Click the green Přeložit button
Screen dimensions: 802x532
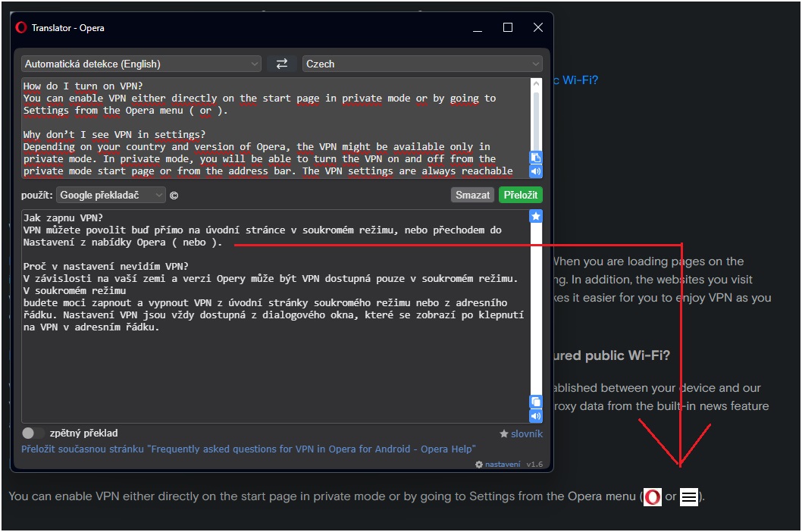pyautogui.click(x=520, y=195)
